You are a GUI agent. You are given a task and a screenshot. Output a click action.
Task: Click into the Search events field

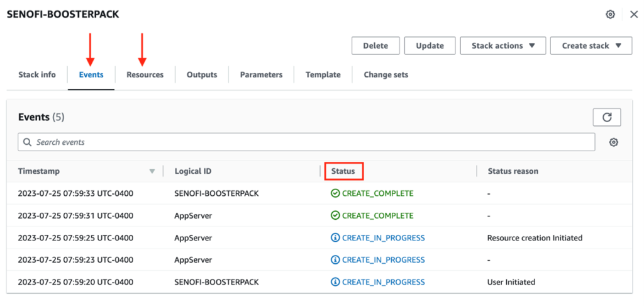(308, 142)
